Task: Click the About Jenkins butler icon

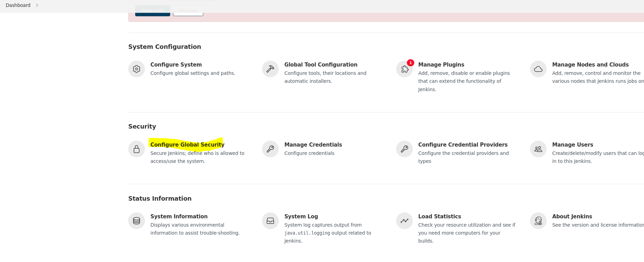Action: [538, 221]
